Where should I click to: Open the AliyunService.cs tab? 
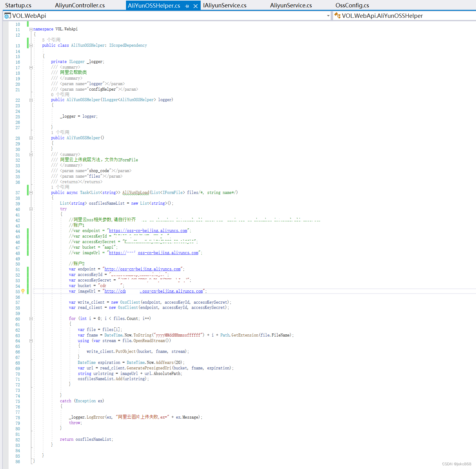point(291,5)
